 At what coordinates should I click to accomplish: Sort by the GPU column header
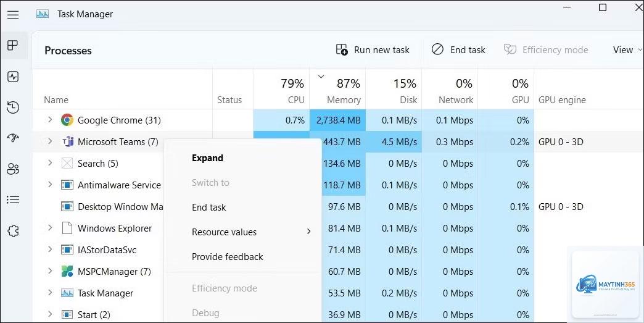point(506,89)
